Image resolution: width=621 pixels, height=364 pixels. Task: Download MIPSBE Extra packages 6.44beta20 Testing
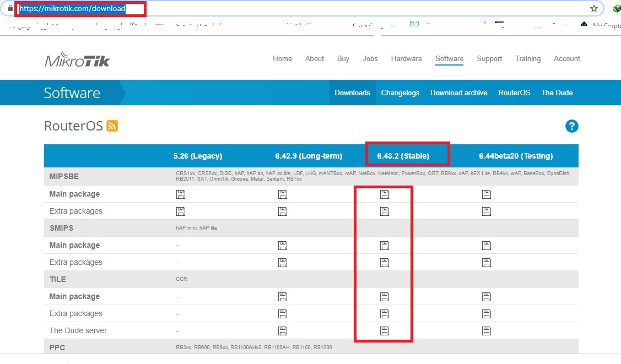487,211
